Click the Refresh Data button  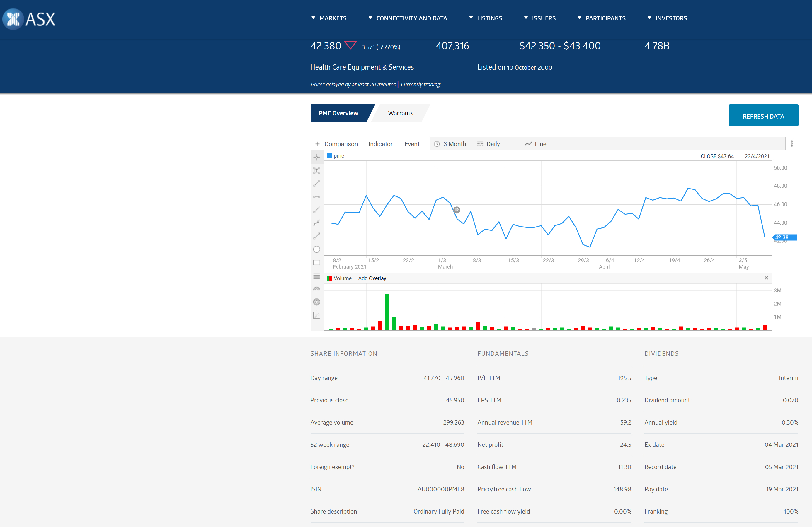pyautogui.click(x=763, y=116)
